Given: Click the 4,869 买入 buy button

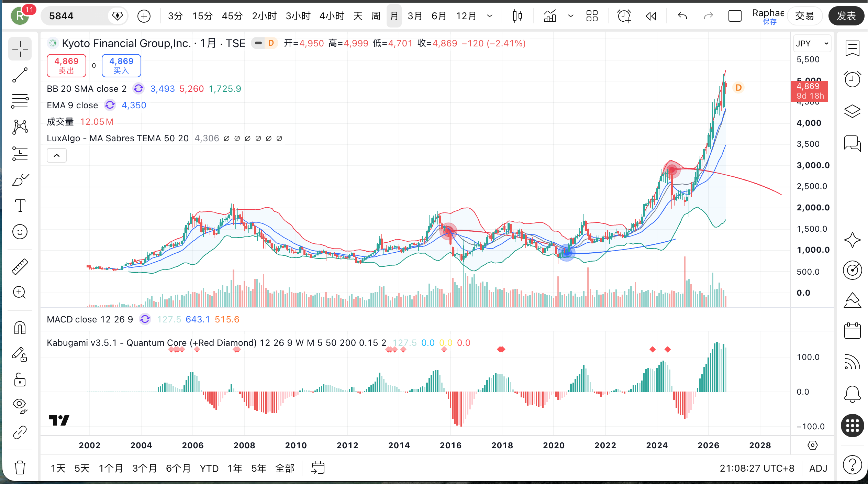Looking at the screenshot, I should point(121,66).
